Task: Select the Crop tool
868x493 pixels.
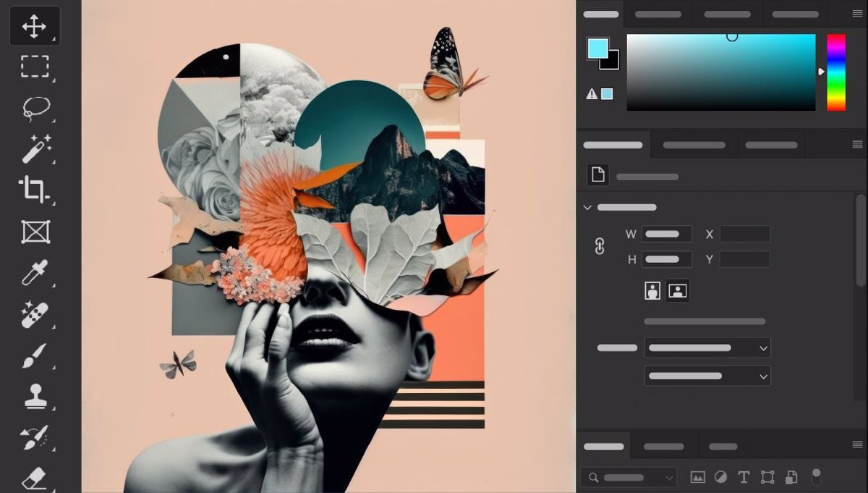Action: [x=34, y=190]
